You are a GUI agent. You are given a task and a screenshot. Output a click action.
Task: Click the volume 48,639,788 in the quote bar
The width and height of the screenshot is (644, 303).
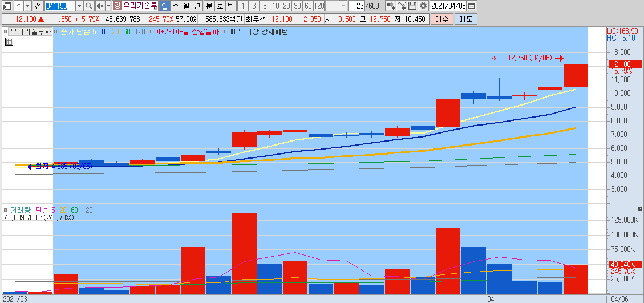123,19
